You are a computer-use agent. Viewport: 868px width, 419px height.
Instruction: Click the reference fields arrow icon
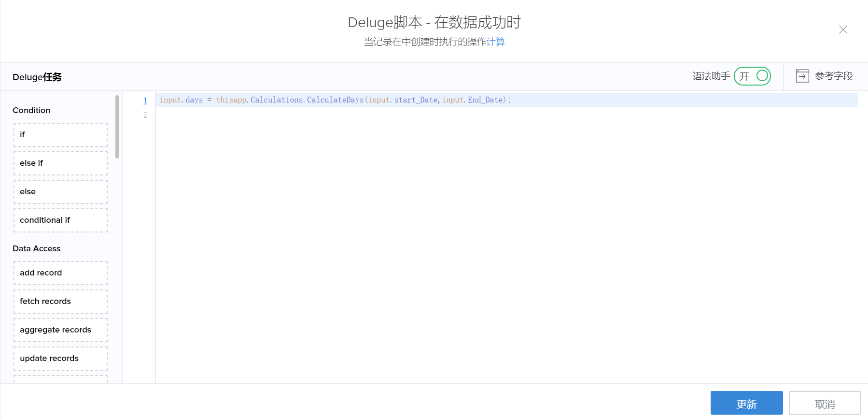point(802,76)
